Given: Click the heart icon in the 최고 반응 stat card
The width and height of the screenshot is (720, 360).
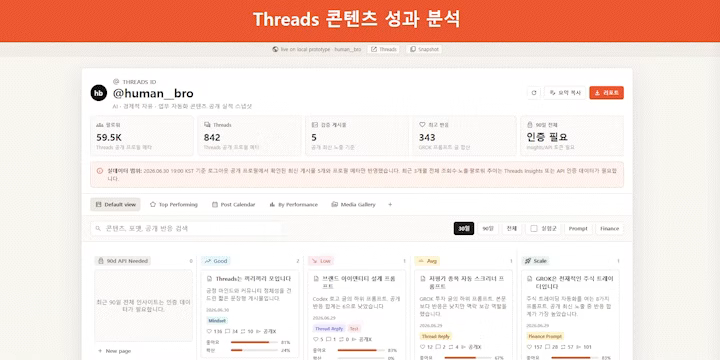Looking at the screenshot, I should tap(422, 125).
